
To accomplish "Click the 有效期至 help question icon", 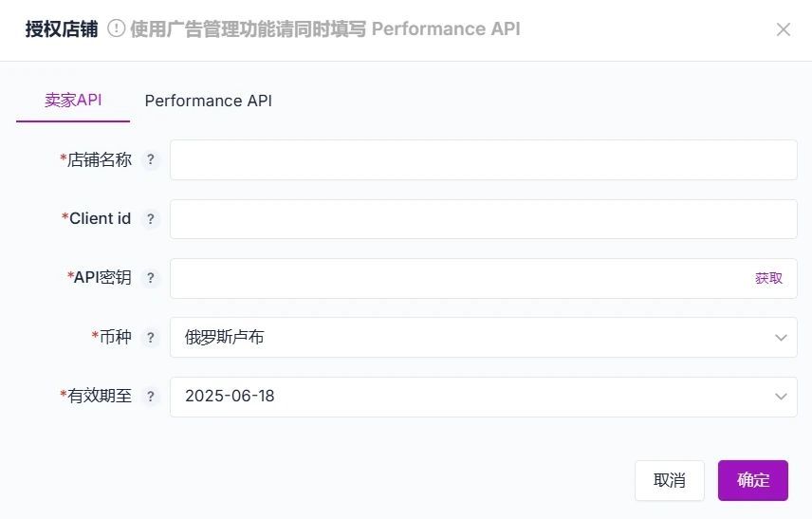I will pyautogui.click(x=150, y=397).
